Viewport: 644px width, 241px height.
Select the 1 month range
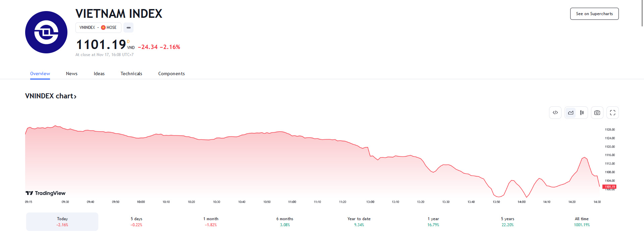[211, 222]
